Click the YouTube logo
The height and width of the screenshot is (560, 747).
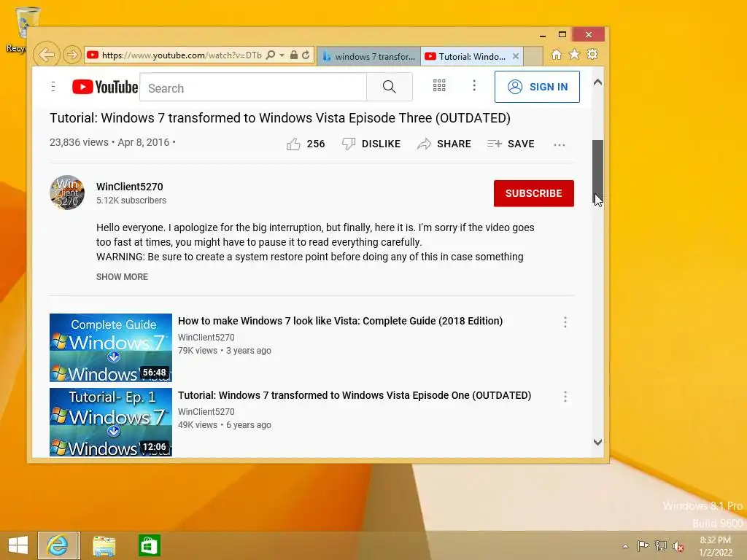(105, 87)
